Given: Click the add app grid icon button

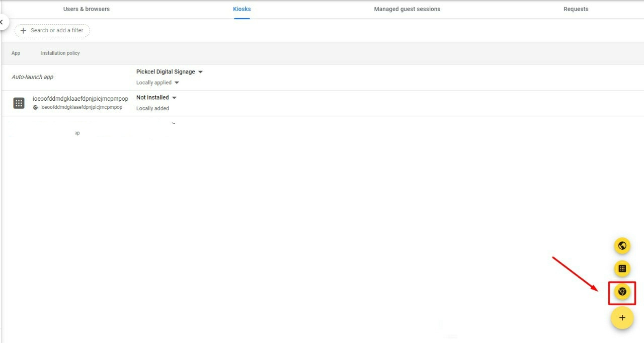Looking at the screenshot, I should [x=622, y=268].
